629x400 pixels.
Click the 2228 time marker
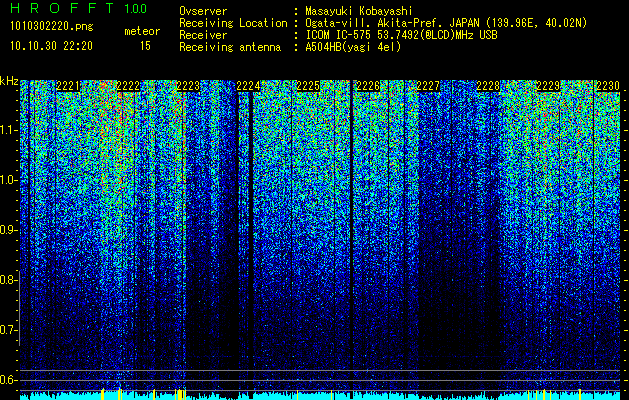tap(488, 86)
